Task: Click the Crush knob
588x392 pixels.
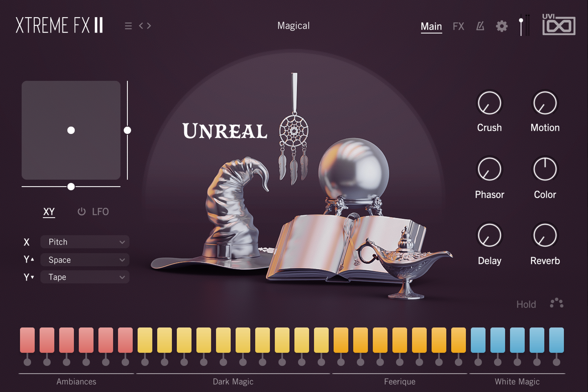Action: pos(489,103)
